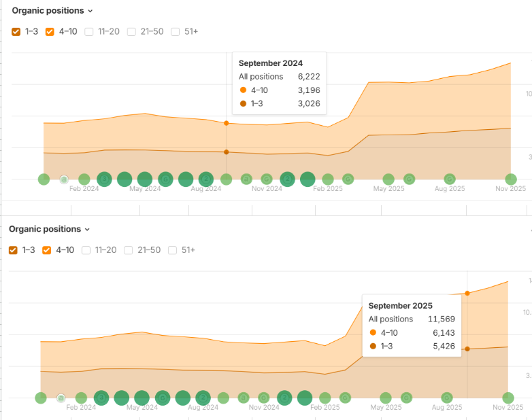Click the Aug 2025 marker in bottom chart
The image size is (532, 420).
pos(447,398)
